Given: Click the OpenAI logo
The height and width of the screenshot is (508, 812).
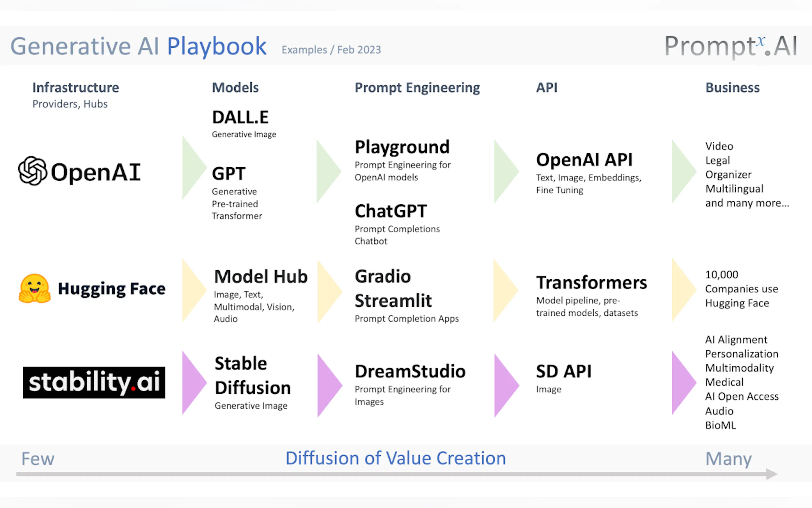Looking at the screenshot, I should [x=79, y=171].
